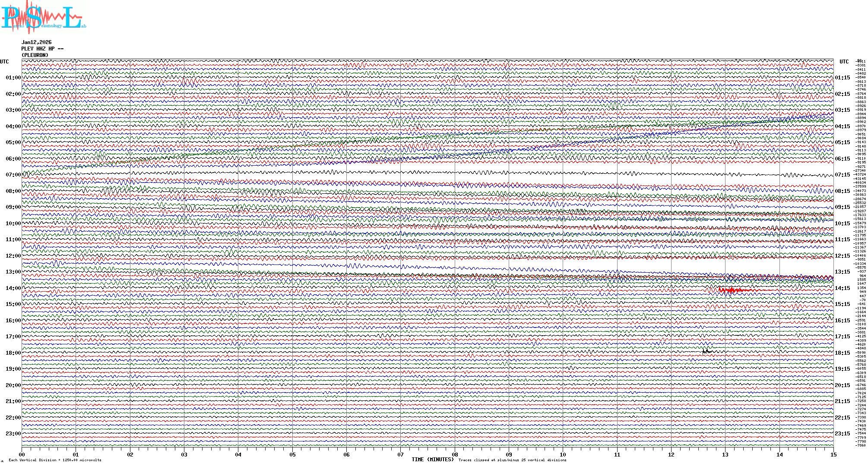Click the PSL seismology lab logo
868x466 pixels.
coord(43,17)
